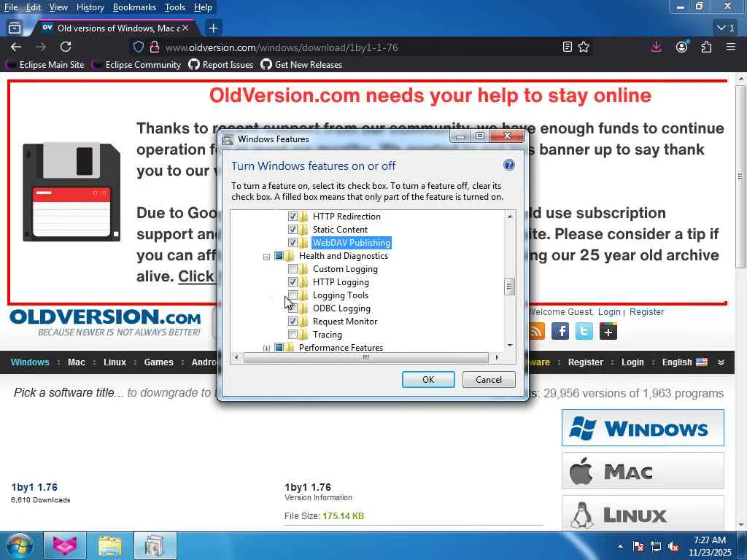
Task: Open the Get New Releases bookmark
Action: point(301,65)
